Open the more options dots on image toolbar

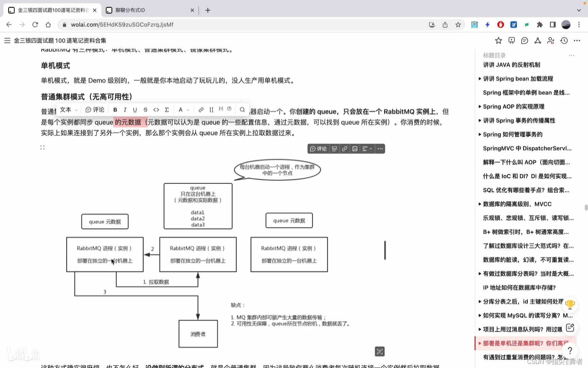(380, 149)
